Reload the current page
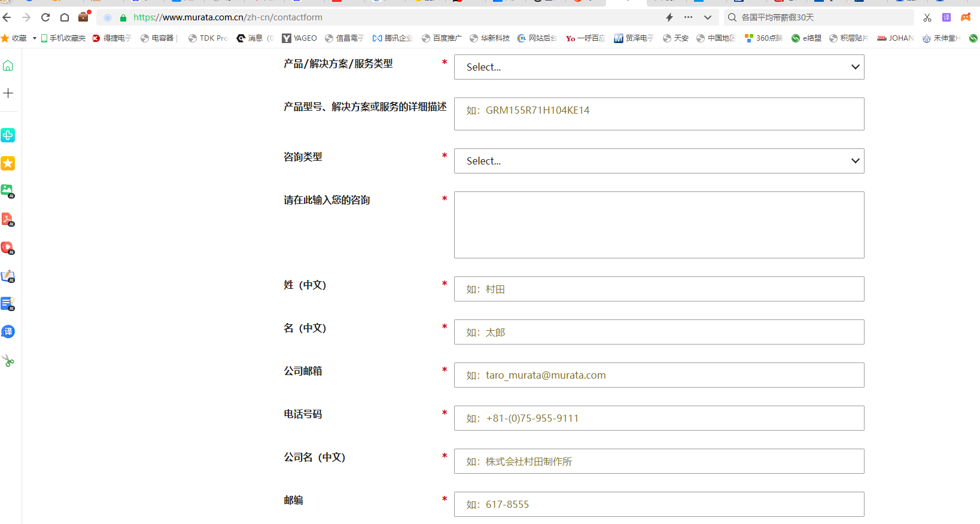This screenshot has height=524, width=980. 45,17
